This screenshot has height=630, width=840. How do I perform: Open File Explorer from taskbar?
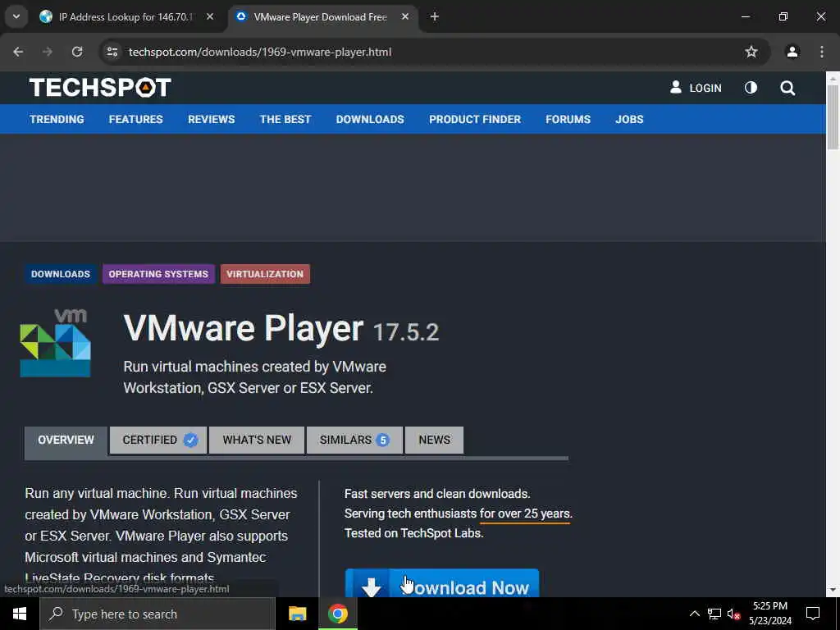coord(297,614)
